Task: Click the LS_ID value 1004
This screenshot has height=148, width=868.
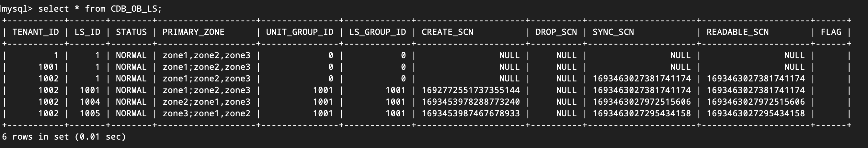Action: [90, 102]
